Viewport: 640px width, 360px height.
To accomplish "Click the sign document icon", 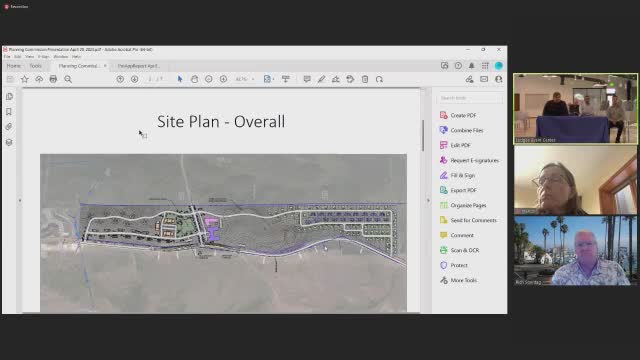I will pyautogui.click(x=336, y=79).
